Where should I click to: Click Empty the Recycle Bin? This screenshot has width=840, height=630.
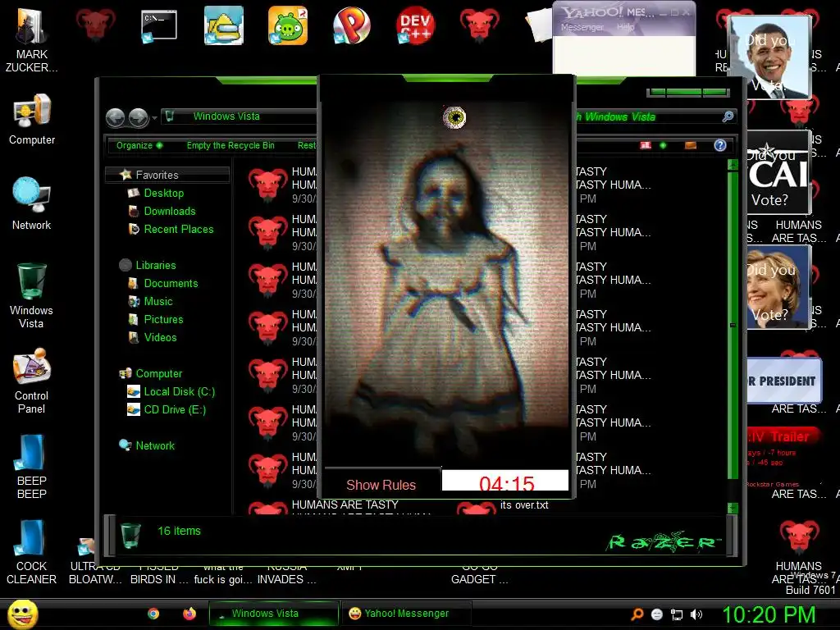tap(231, 145)
